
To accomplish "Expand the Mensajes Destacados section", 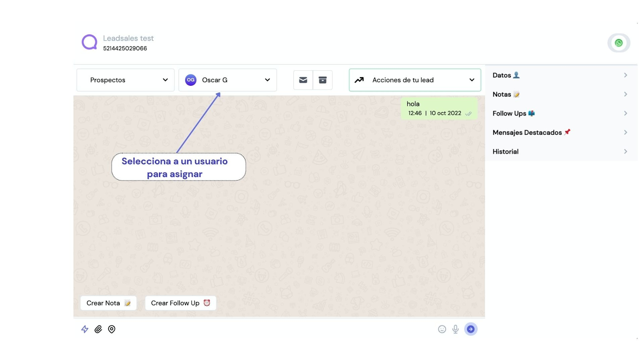I will (561, 132).
